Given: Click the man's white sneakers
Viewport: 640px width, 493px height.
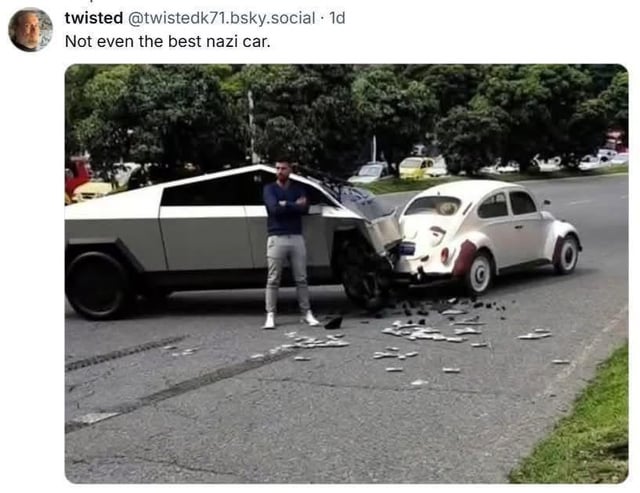Looking at the screenshot, I should click(x=291, y=320).
